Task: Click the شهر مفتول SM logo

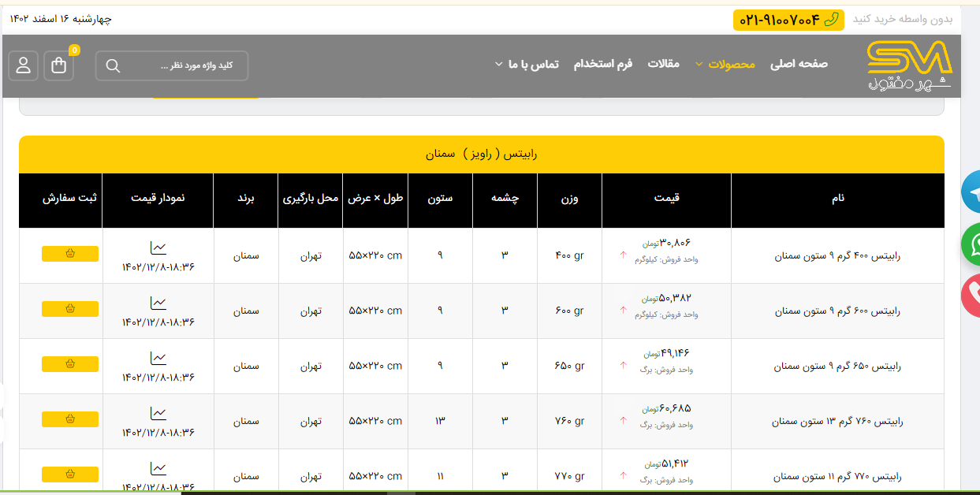Action: 909,66
